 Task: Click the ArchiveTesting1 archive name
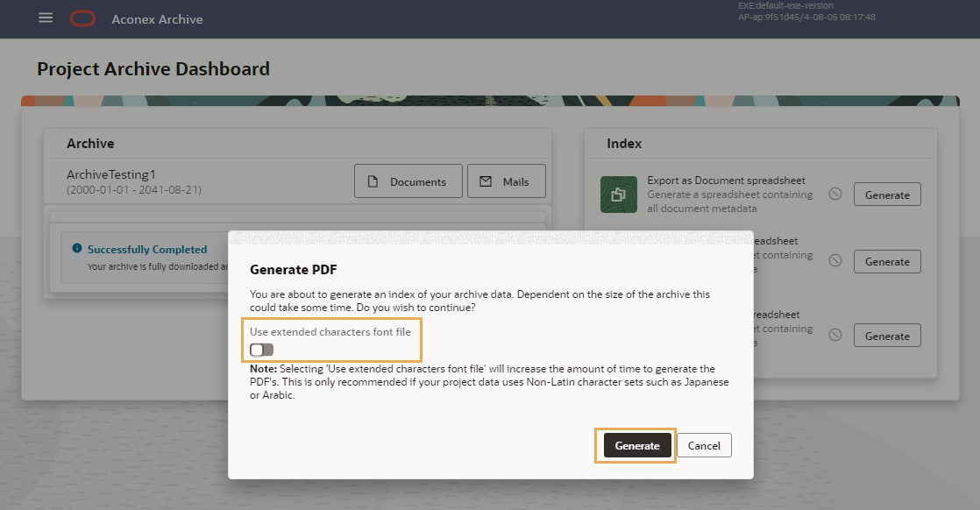tap(111, 174)
